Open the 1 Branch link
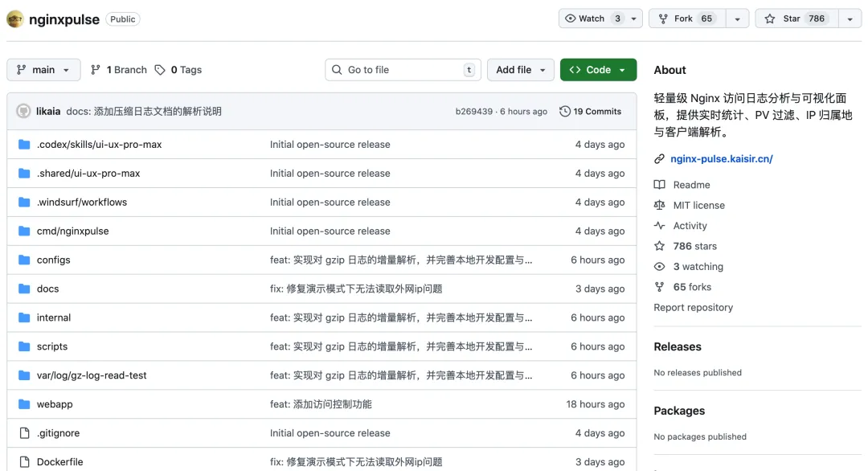Image resolution: width=868 pixels, height=471 pixels. (x=119, y=70)
